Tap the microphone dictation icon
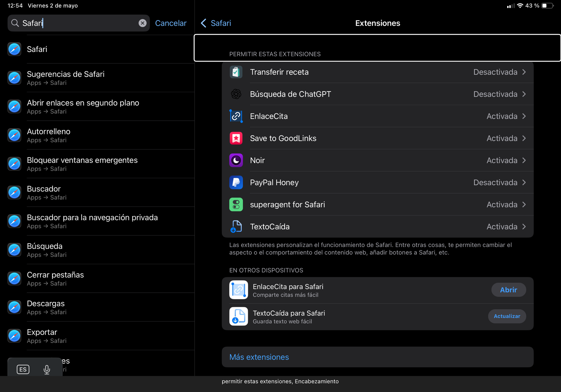Screen dimensions: 561x392 [47, 369]
